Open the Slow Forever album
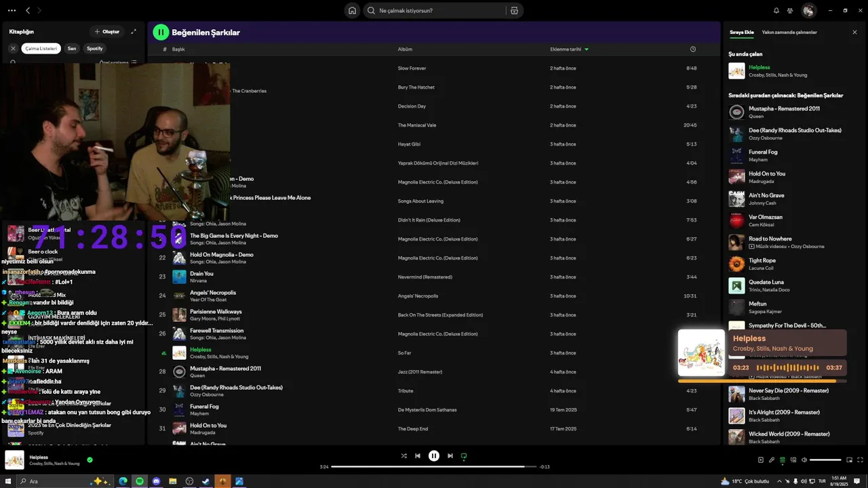Screen dimensions: 868x488 [x=412, y=68]
